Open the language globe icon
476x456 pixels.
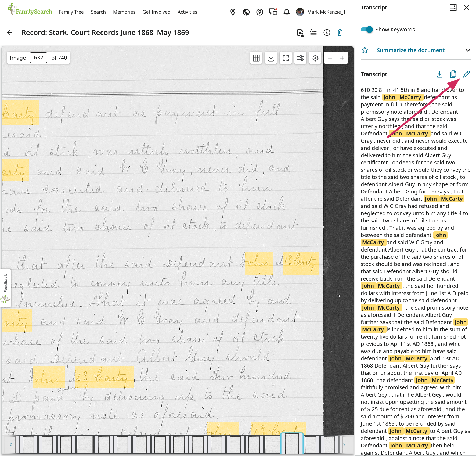[246, 12]
